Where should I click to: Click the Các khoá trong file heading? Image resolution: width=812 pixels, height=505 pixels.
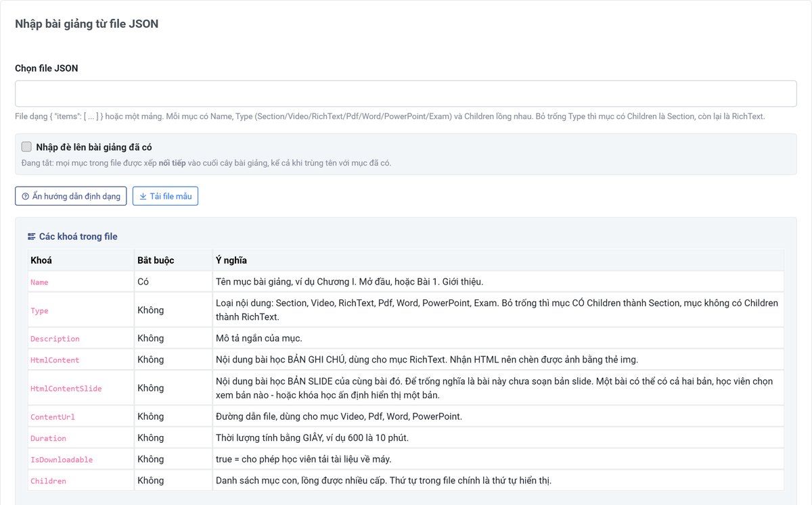click(78, 237)
